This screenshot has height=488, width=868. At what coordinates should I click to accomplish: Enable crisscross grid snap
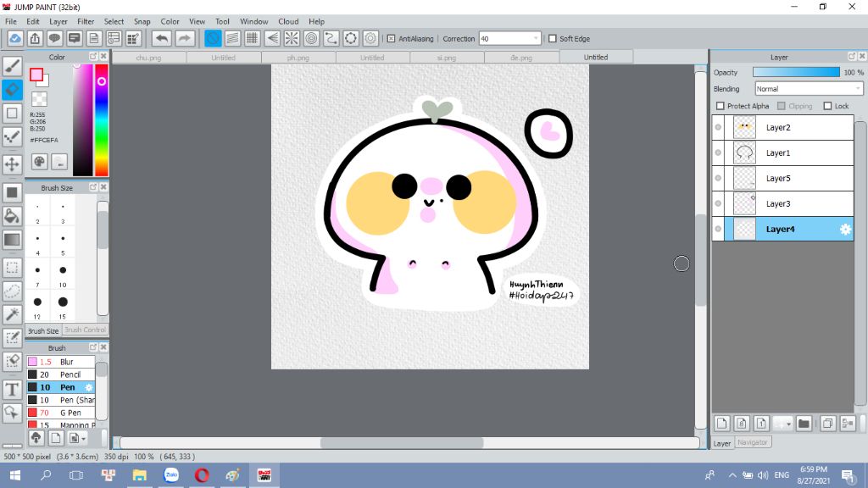tap(253, 38)
